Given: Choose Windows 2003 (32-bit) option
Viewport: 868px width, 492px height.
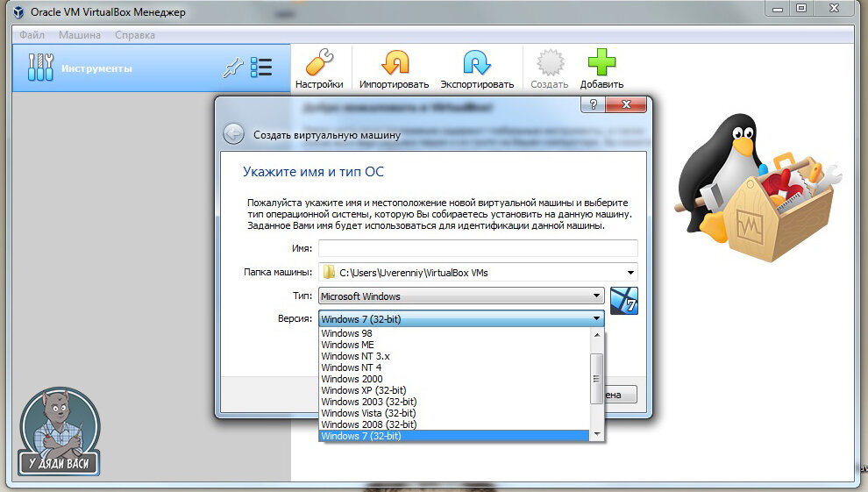Looking at the screenshot, I should 454,402.
